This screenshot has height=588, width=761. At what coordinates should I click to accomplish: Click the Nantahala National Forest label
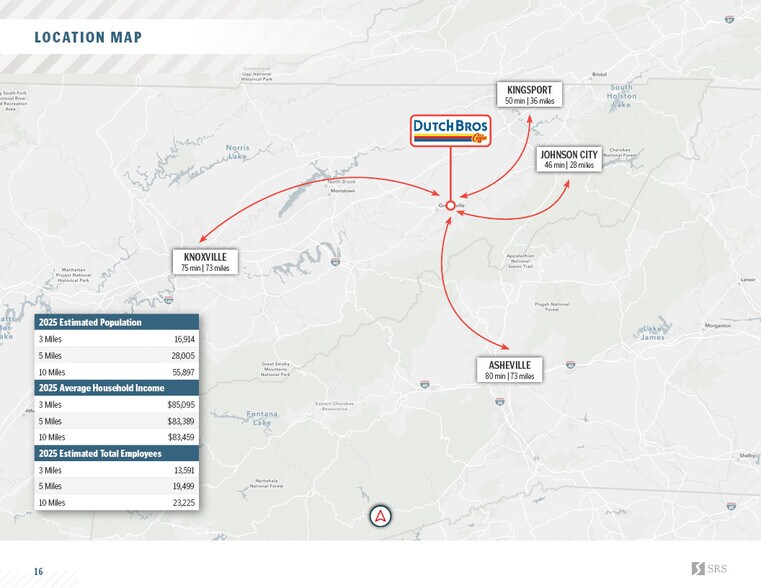[x=266, y=483]
